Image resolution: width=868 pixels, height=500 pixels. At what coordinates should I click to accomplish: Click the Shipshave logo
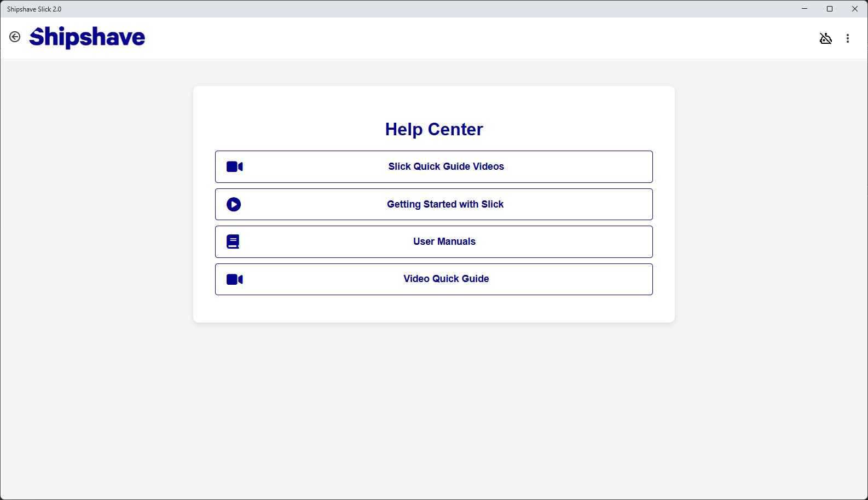click(88, 37)
